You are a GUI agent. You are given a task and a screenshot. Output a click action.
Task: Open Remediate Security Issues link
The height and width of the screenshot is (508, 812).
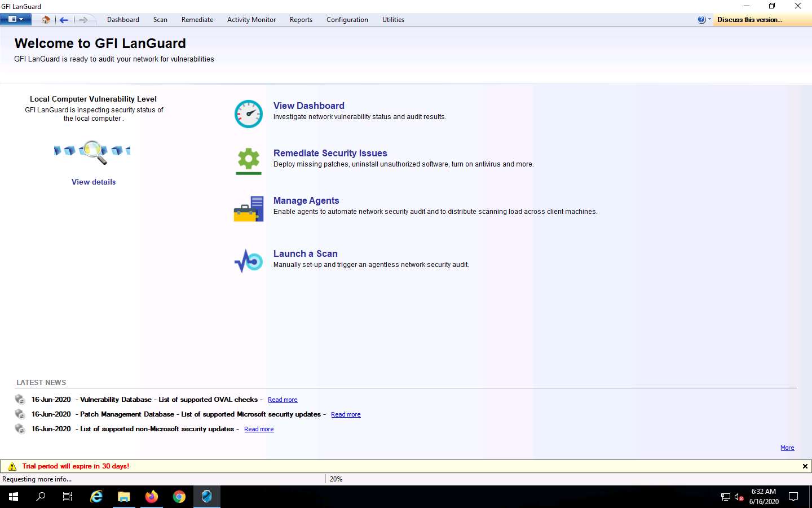click(x=330, y=153)
